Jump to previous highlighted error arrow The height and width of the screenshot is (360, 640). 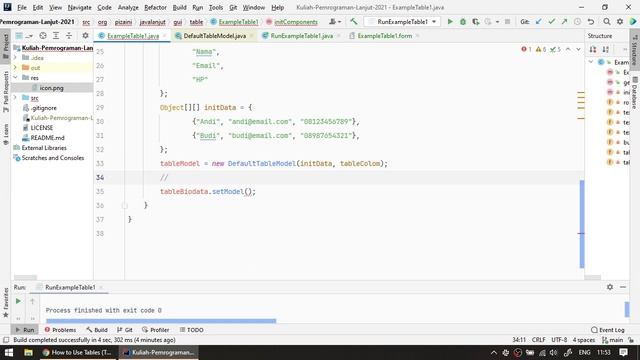pos(568,49)
